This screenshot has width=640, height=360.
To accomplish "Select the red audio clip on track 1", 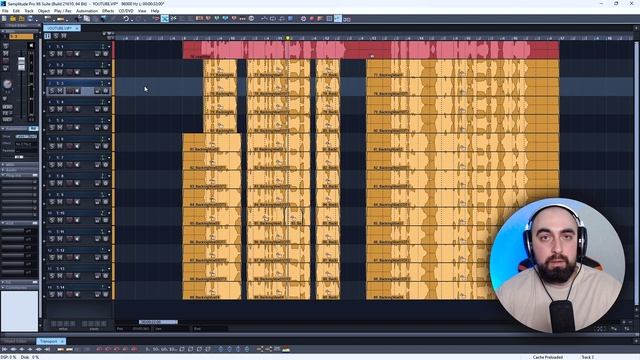I will tap(371, 50).
